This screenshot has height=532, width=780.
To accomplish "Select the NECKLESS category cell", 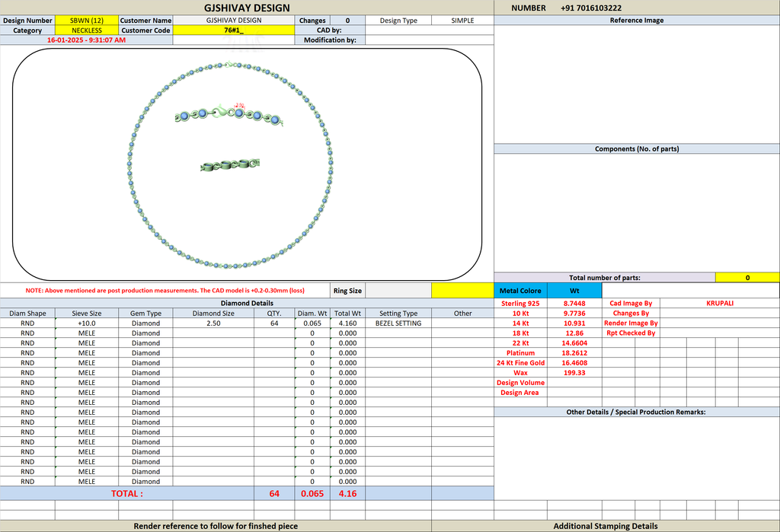I will coord(87,30).
